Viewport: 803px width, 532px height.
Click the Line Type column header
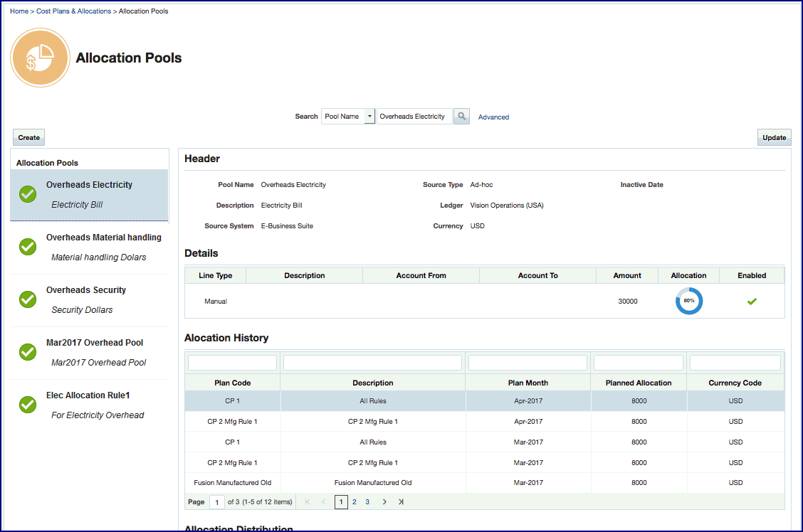(216, 275)
